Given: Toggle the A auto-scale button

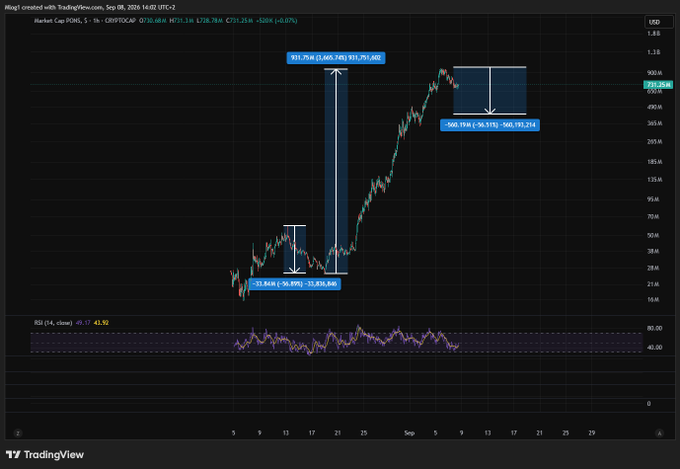Looking at the screenshot, I should pos(659,433).
